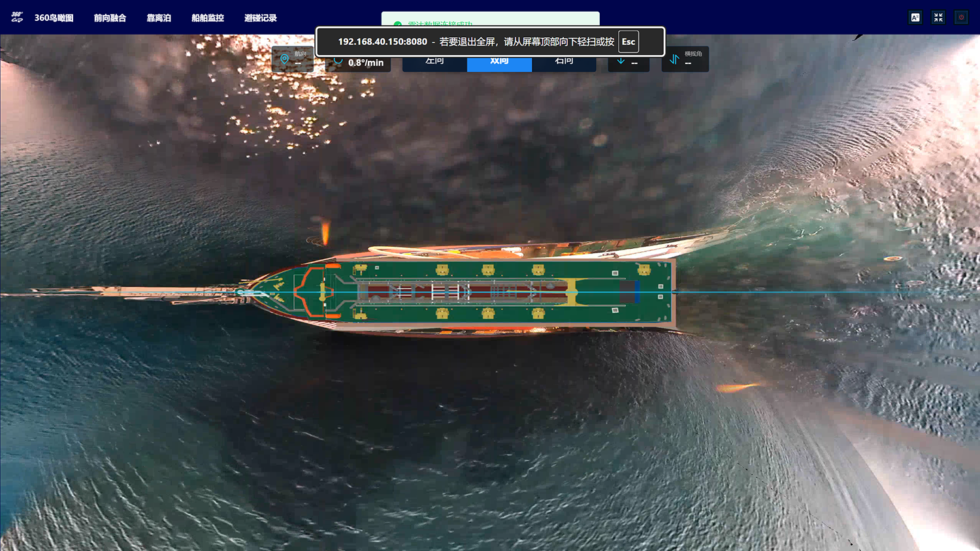This screenshot has height=551, width=980.
Task: Select the 双向 direction option
Action: tap(499, 62)
